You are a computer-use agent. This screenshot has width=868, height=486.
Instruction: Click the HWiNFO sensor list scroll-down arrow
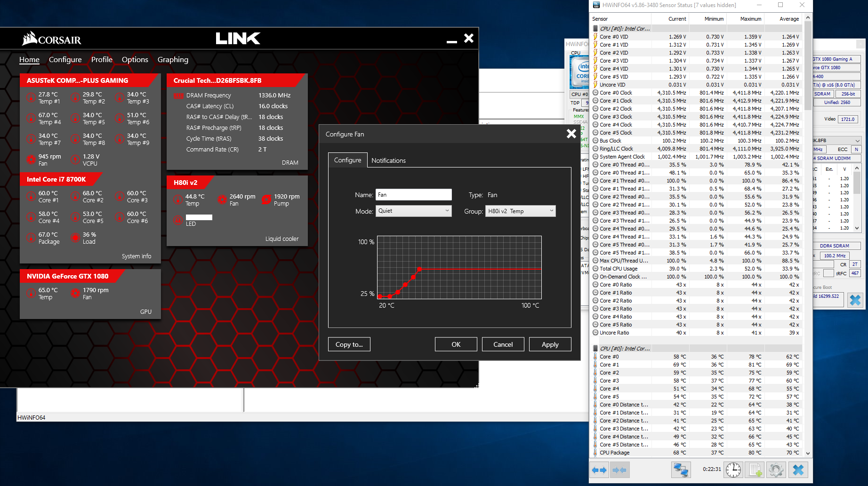[808, 453]
